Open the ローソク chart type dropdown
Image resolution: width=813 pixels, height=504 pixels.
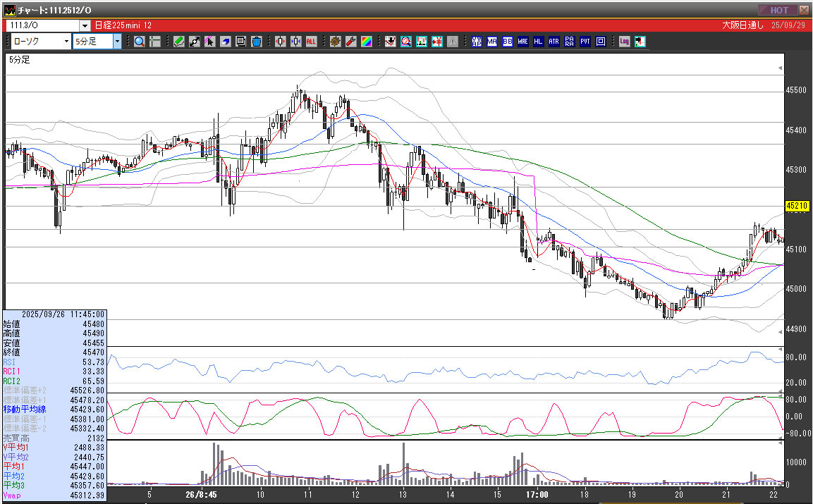(x=67, y=42)
